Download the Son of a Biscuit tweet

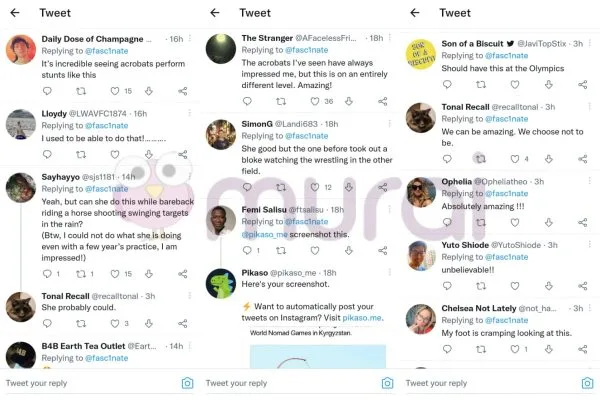549,84
